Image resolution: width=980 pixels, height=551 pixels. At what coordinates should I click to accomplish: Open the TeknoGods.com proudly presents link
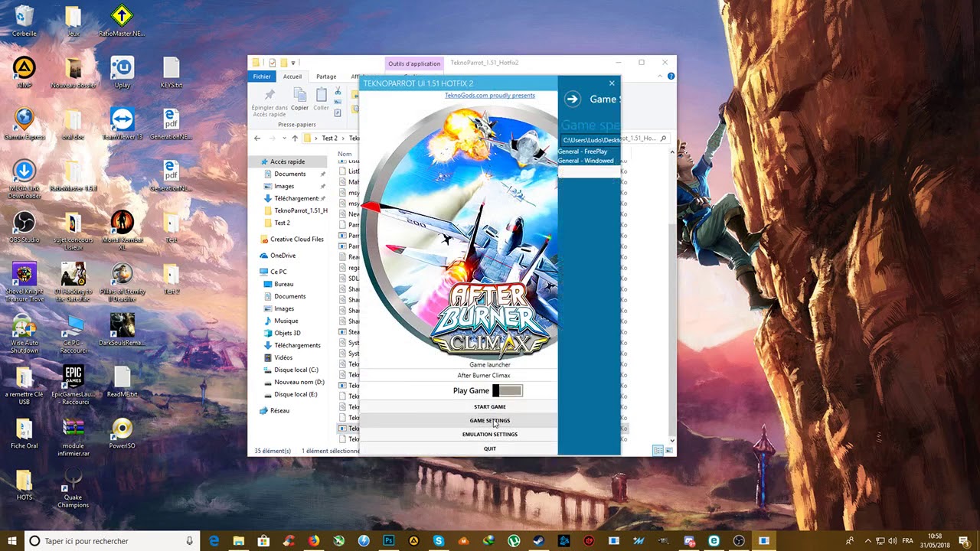pyautogui.click(x=490, y=96)
